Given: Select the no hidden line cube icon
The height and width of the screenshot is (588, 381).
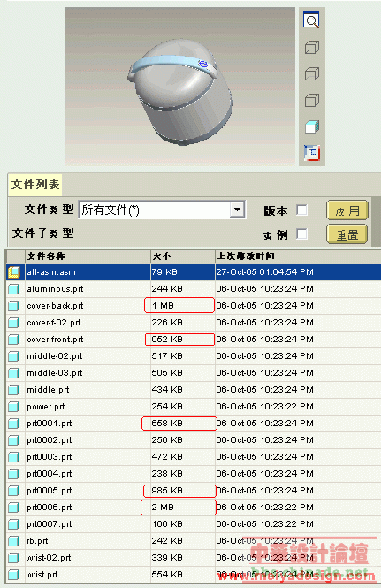Looking at the screenshot, I should [x=312, y=100].
